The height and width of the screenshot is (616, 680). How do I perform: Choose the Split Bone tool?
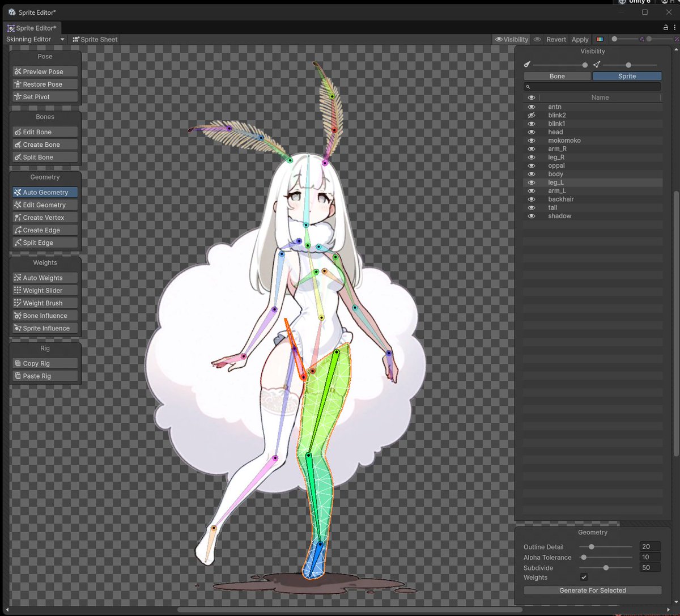pos(45,157)
